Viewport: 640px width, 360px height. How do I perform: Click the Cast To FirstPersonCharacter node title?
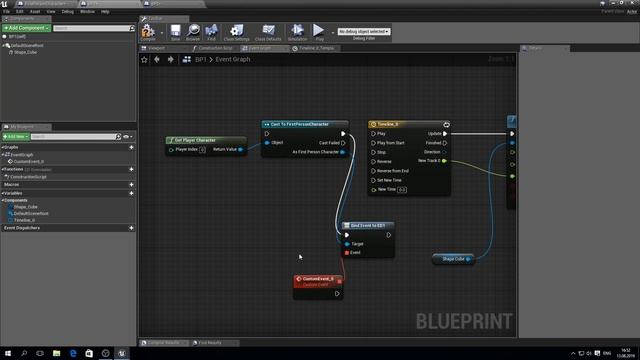[300, 124]
